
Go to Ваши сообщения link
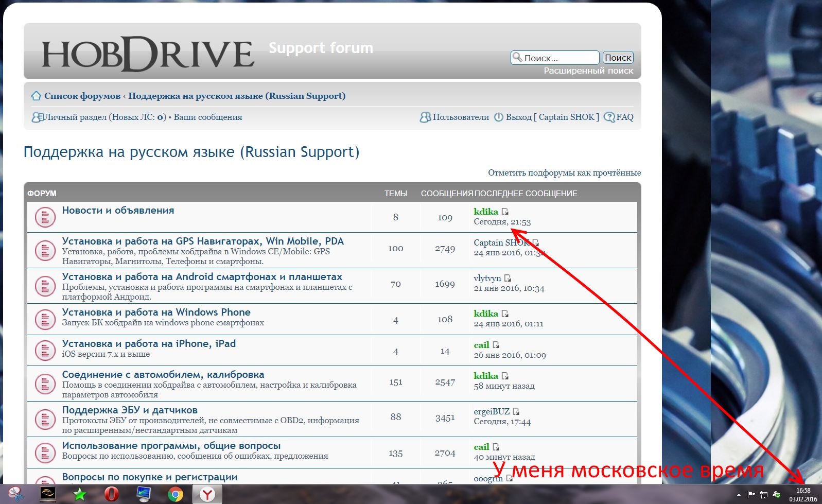point(207,117)
